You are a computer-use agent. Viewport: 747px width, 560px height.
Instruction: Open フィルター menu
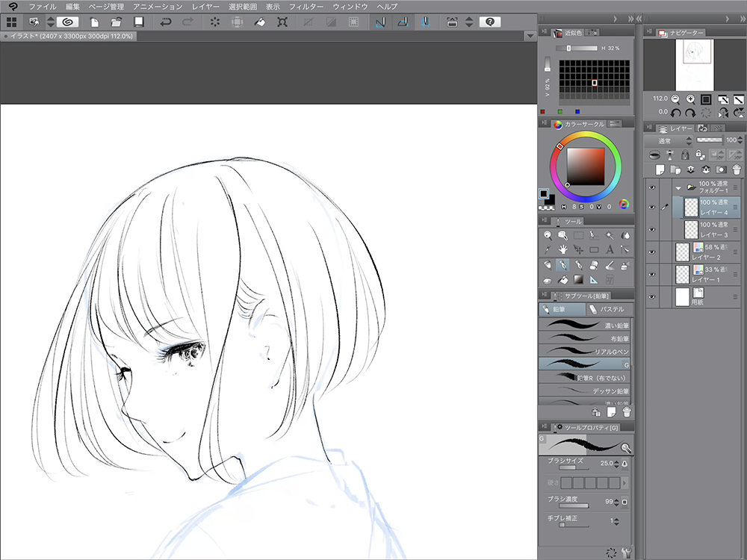click(x=306, y=7)
